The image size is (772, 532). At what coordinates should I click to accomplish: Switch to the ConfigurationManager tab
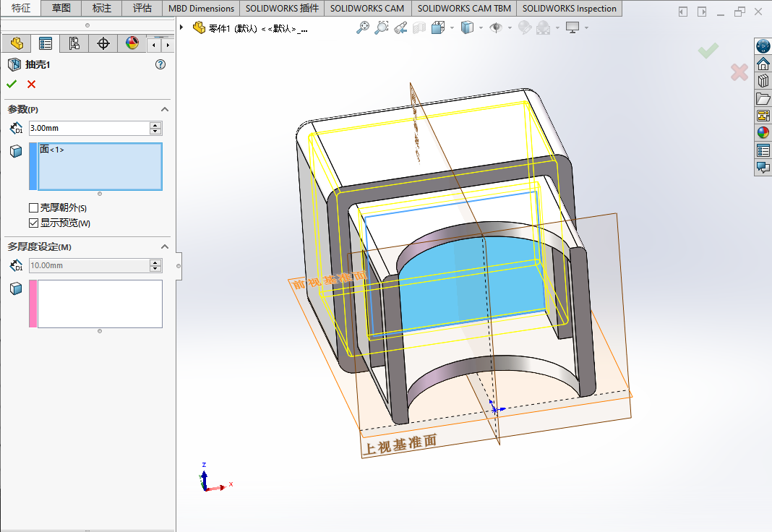click(x=74, y=43)
